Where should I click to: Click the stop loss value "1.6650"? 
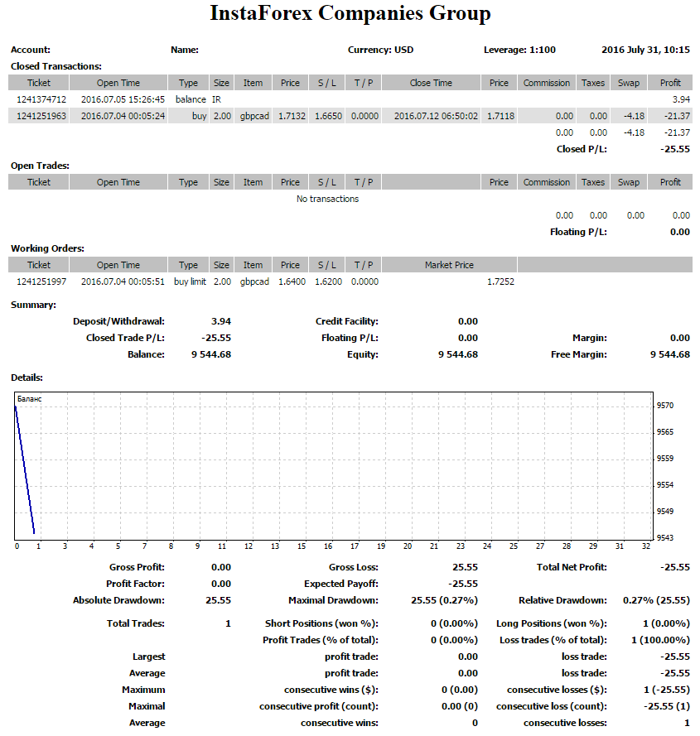point(328,116)
